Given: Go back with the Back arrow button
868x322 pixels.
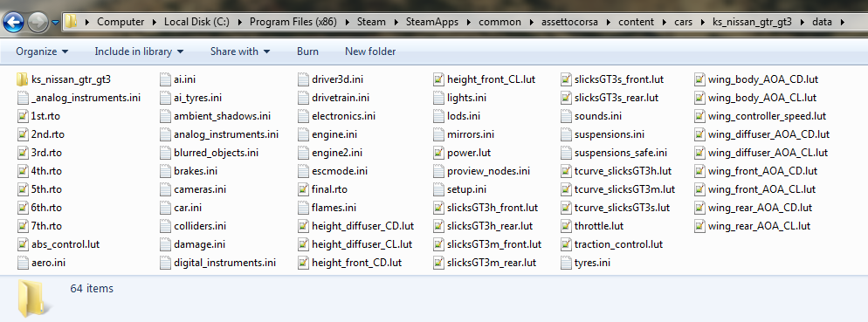Looking at the screenshot, I should [x=13, y=23].
